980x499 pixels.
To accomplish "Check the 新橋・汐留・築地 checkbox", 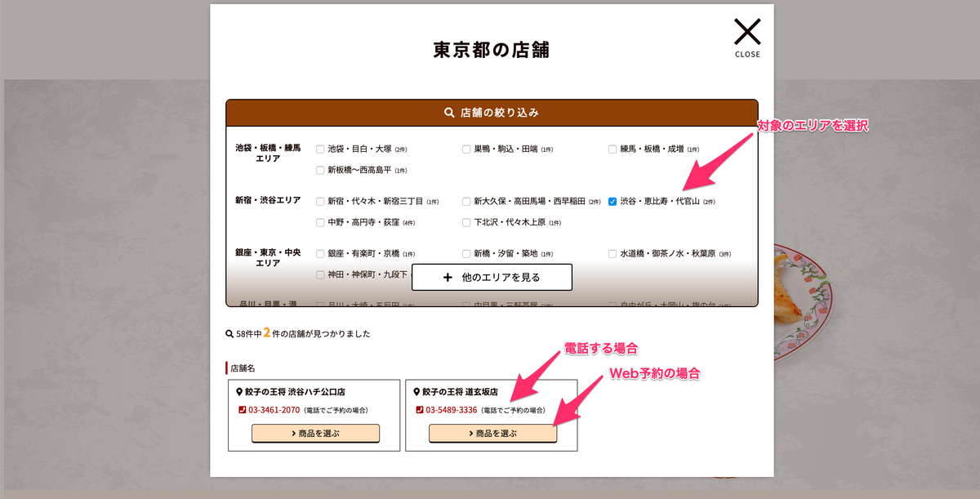I will tap(466, 254).
